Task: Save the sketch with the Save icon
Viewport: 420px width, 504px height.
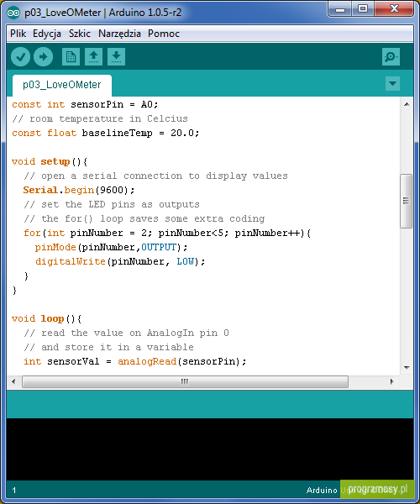Action: point(116,57)
